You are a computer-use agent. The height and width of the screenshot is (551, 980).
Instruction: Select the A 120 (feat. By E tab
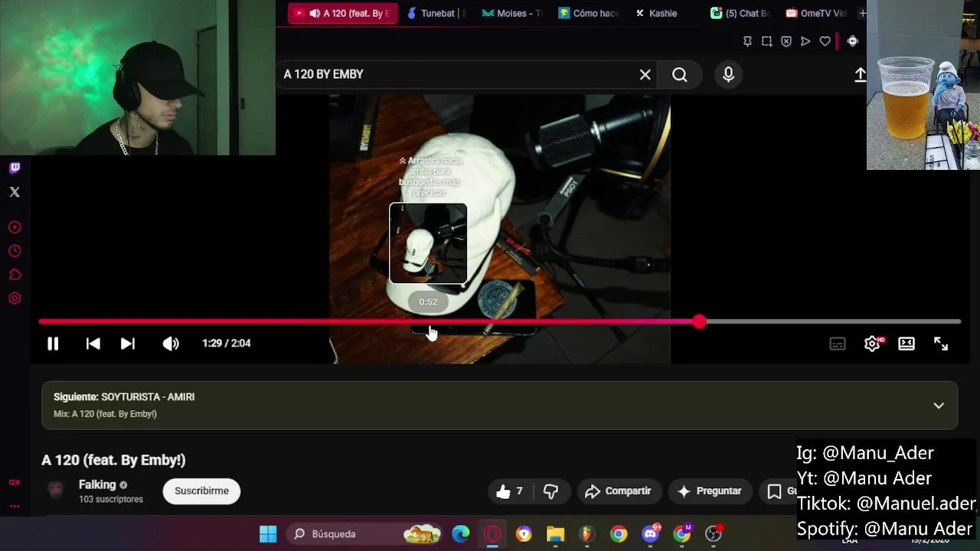343,13
